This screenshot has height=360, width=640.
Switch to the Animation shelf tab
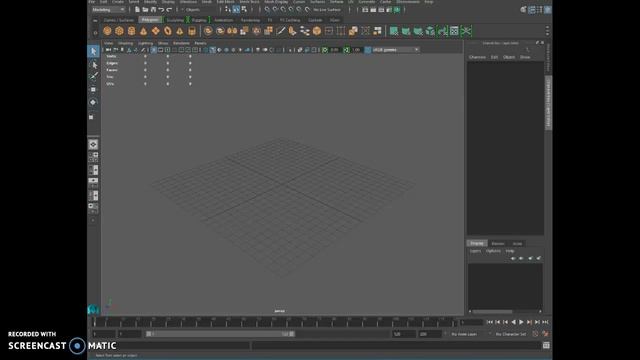224,20
